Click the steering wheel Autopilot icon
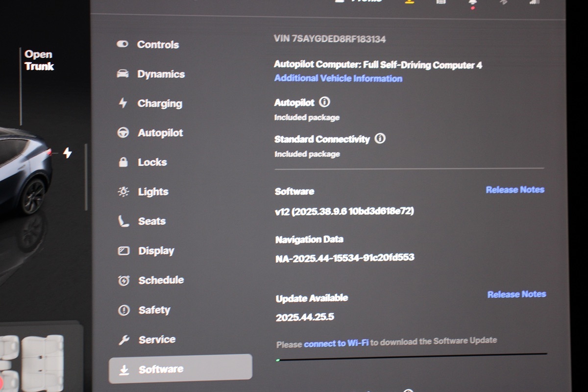Viewport: 588px width, 392px height. (x=123, y=133)
